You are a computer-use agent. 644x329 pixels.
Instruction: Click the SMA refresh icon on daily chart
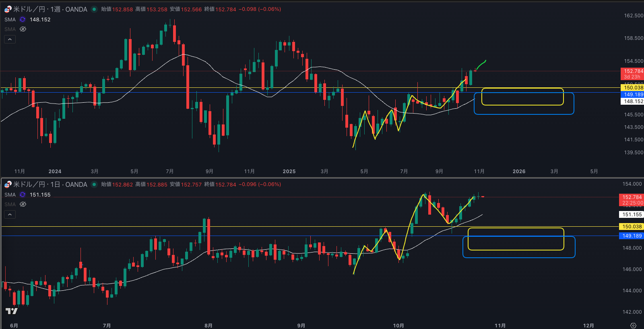coord(23,195)
